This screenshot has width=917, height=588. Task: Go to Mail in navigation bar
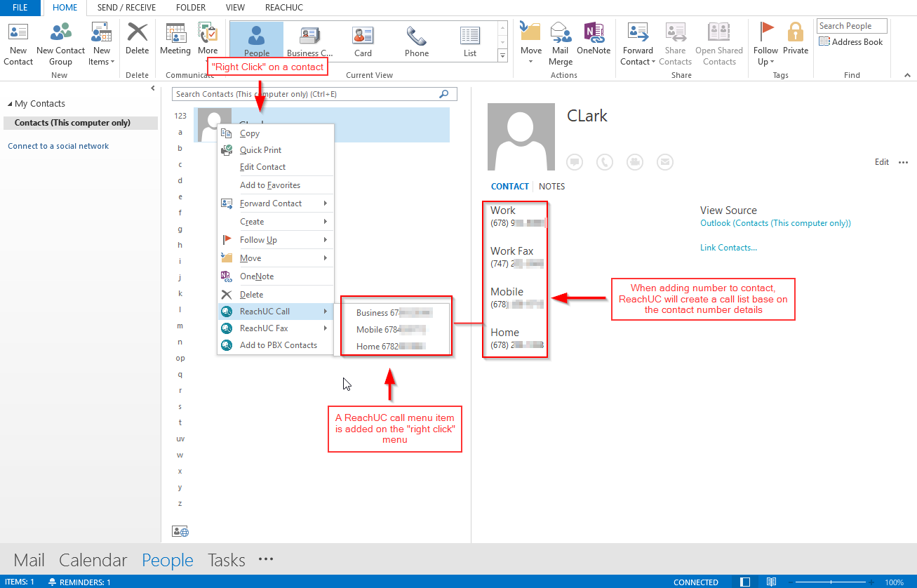[x=29, y=560]
